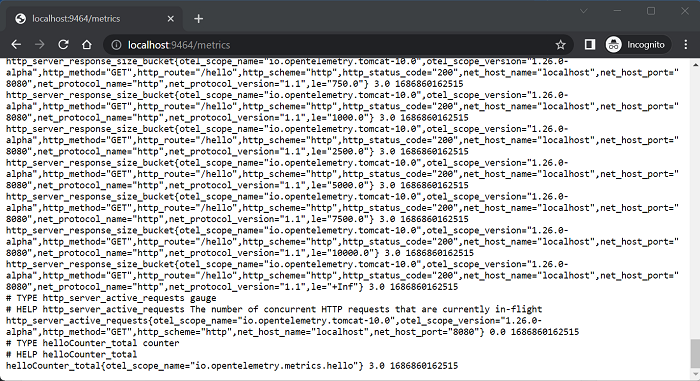Bookmark this tab with the star
The image size is (700, 381).
[560, 45]
